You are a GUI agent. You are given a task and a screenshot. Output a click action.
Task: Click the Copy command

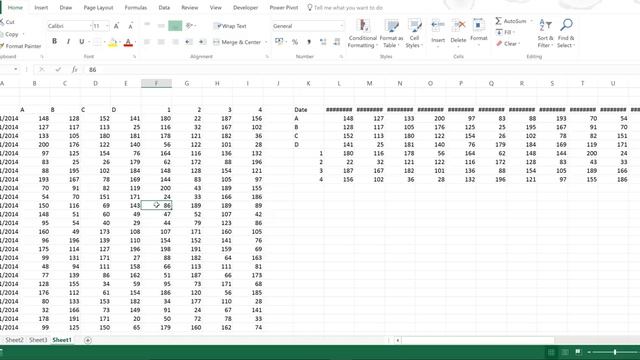10,34
